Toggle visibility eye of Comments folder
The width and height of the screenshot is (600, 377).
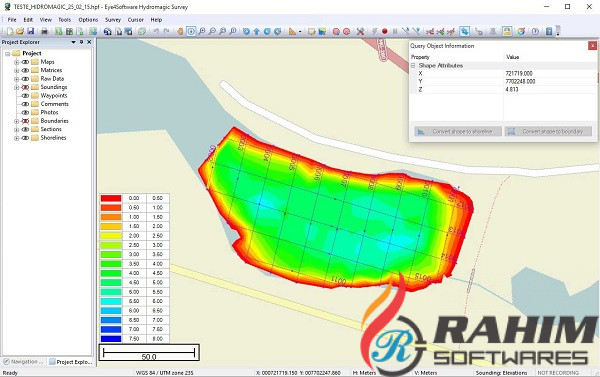(25, 104)
